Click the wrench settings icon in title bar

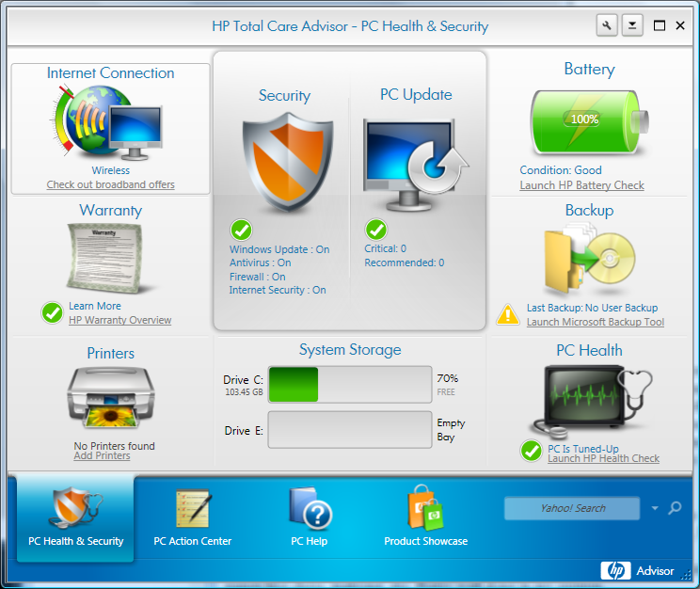tap(607, 25)
